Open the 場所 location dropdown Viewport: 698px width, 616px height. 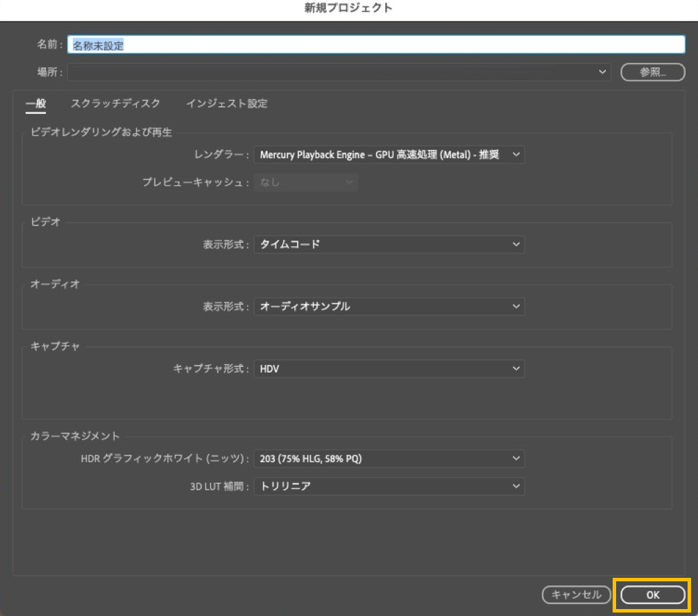point(339,72)
